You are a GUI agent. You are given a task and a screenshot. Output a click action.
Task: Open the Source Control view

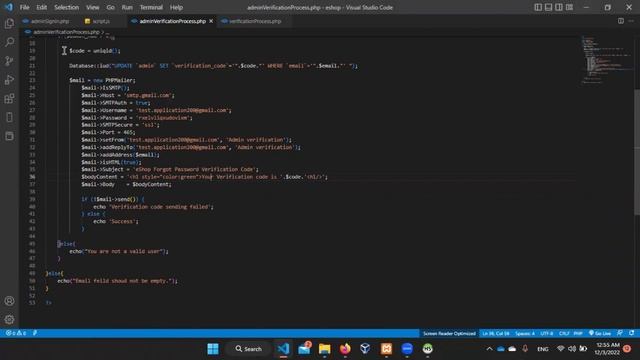pos(9,61)
